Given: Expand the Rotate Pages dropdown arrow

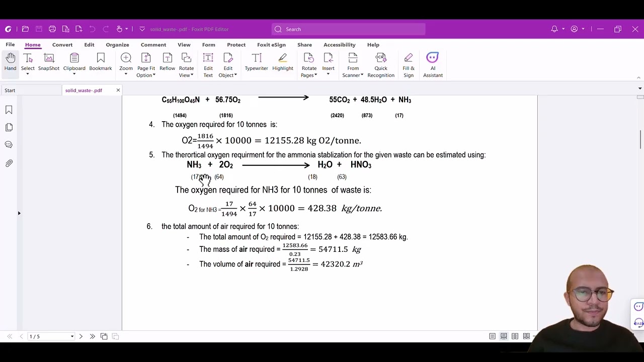Looking at the screenshot, I should (x=315, y=75).
